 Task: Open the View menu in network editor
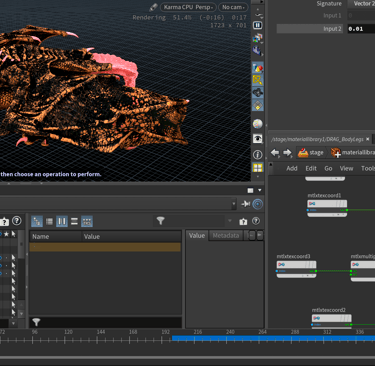click(x=346, y=168)
